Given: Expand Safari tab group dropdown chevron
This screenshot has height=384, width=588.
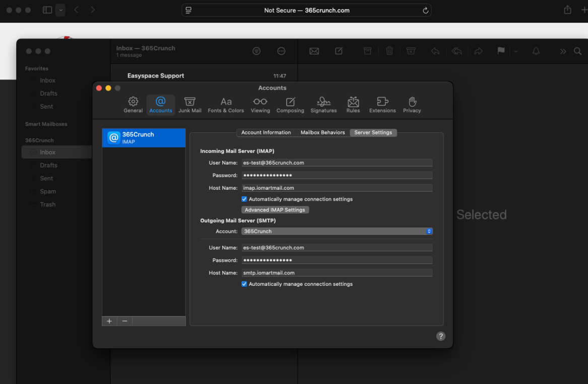Looking at the screenshot, I should 60,10.
